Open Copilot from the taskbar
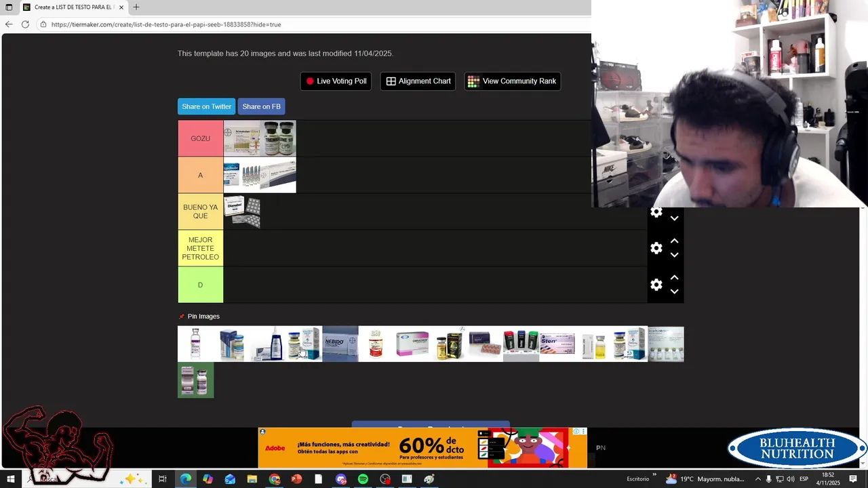Screen dimensions: 868x488 [208, 479]
